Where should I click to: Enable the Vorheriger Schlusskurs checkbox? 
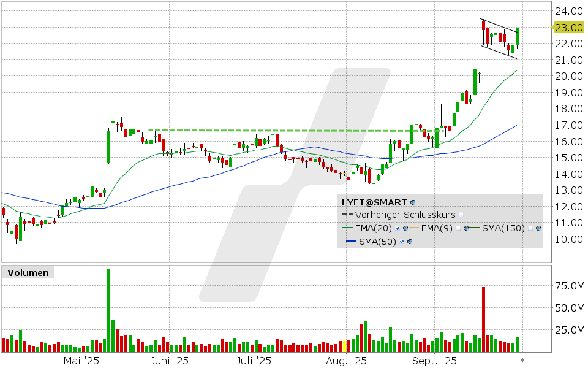(x=461, y=215)
